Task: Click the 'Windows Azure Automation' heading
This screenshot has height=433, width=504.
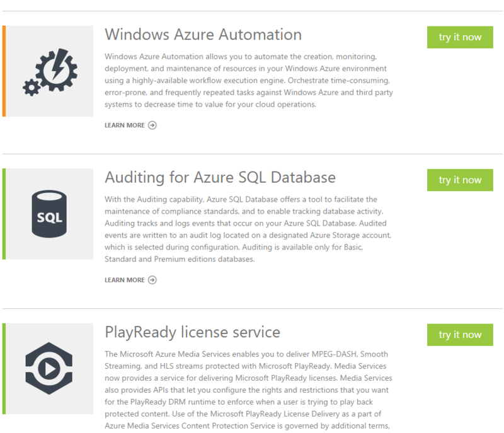Action: 203,35
